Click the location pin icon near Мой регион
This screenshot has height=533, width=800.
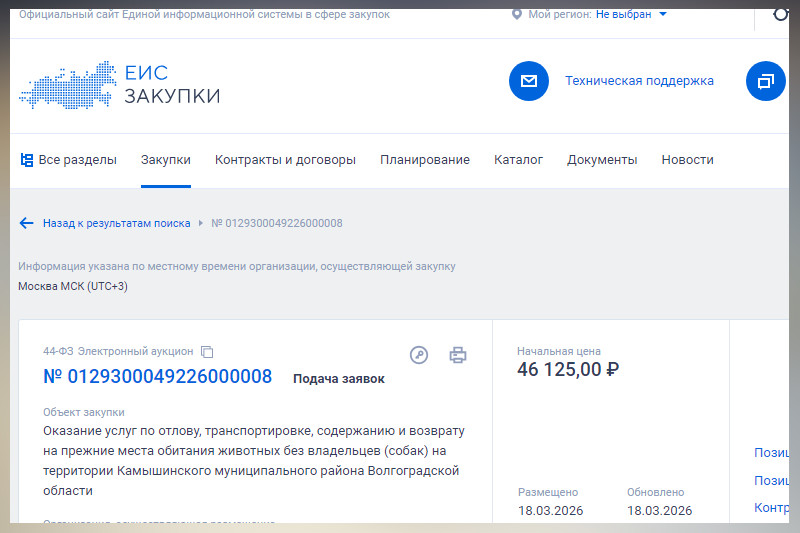coord(516,14)
